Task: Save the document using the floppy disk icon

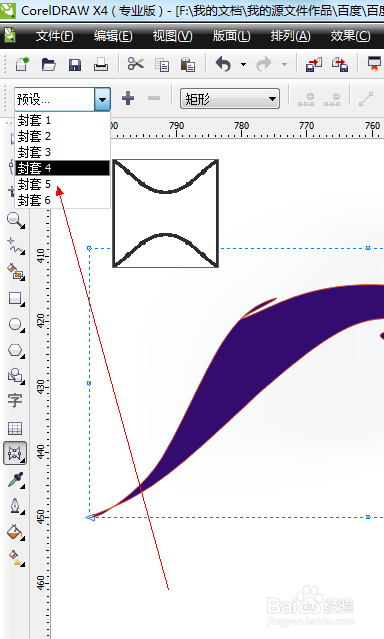Action: tap(75, 65)
